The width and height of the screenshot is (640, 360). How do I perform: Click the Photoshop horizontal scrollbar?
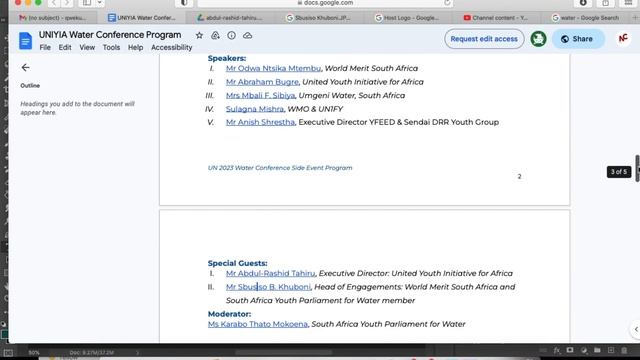tap(284, 352)
